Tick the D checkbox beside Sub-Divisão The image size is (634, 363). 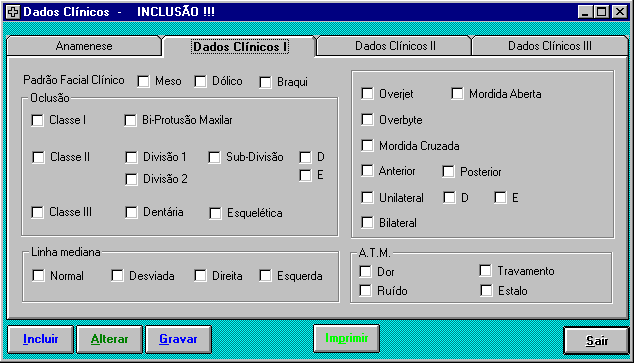coord(305,157)
